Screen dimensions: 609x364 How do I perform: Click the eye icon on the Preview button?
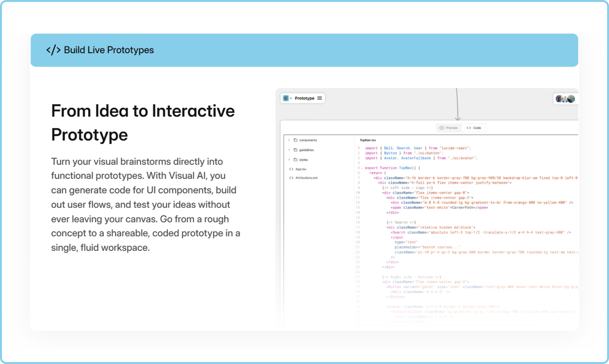(x=442, y=128)
